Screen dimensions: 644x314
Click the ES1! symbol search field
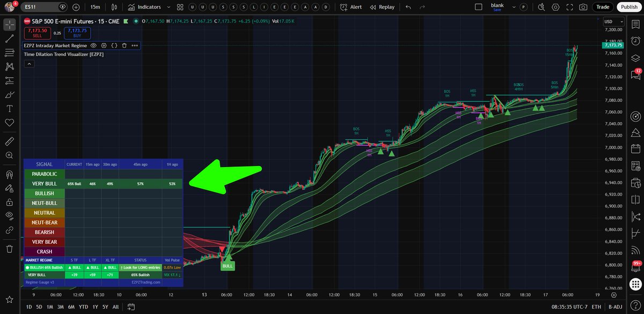coord(40,7)
